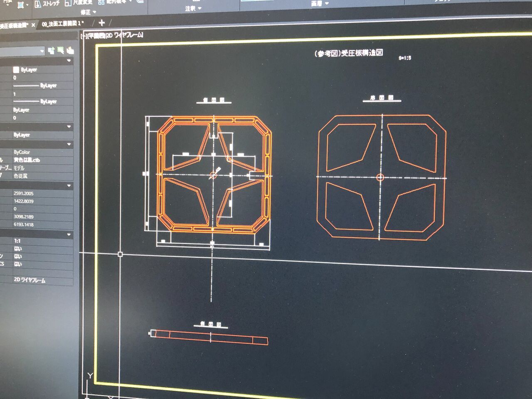Viewport: 532px width, 399px height.
Task: Click the 6193.1418 value field
Action: (24, 224)
